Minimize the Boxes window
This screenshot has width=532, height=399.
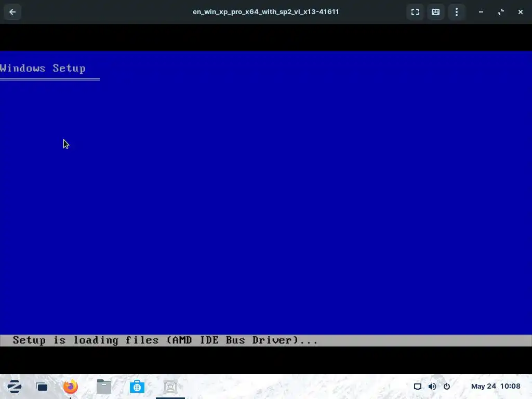coord(481,12)
